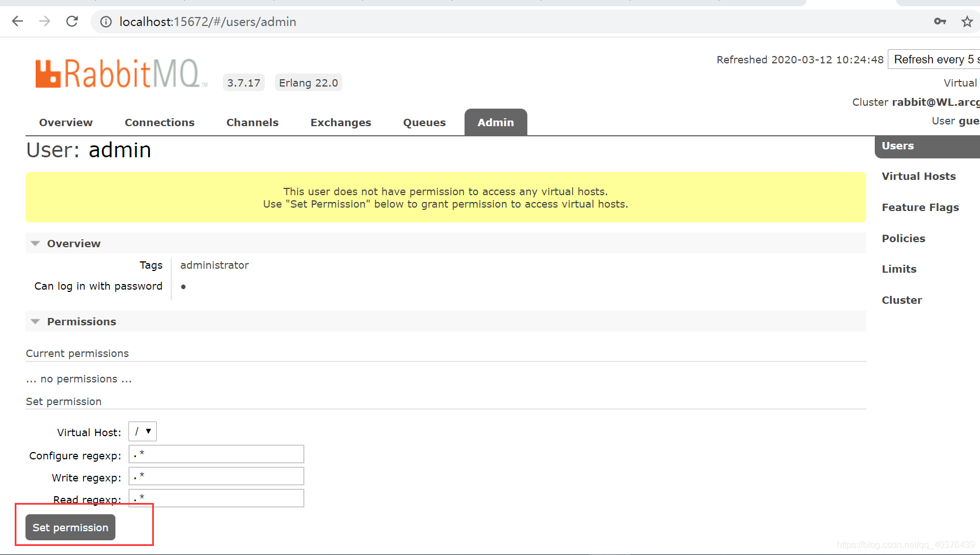Collapse the Overview section
Image resolution: width=980 pixels, height=555 pixels.
pos(445,243)
